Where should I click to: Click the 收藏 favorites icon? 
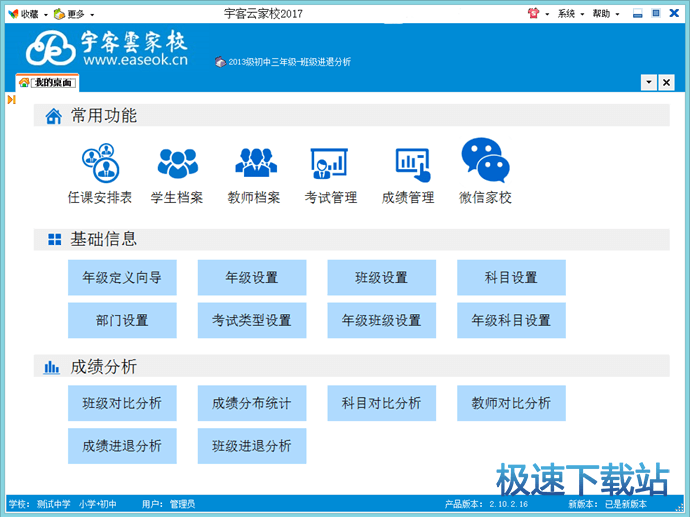click(x=14, y=14)
